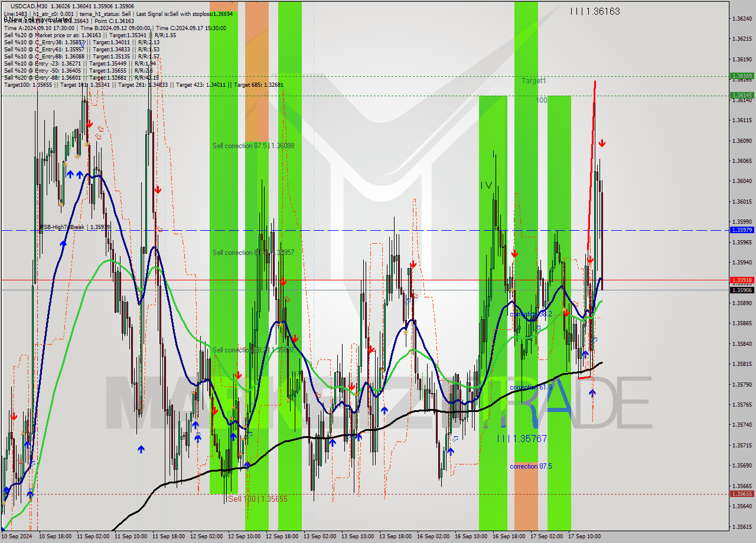Click the 1.36240 price scale value
Screen dimensions: 756x543
[741, 19]
